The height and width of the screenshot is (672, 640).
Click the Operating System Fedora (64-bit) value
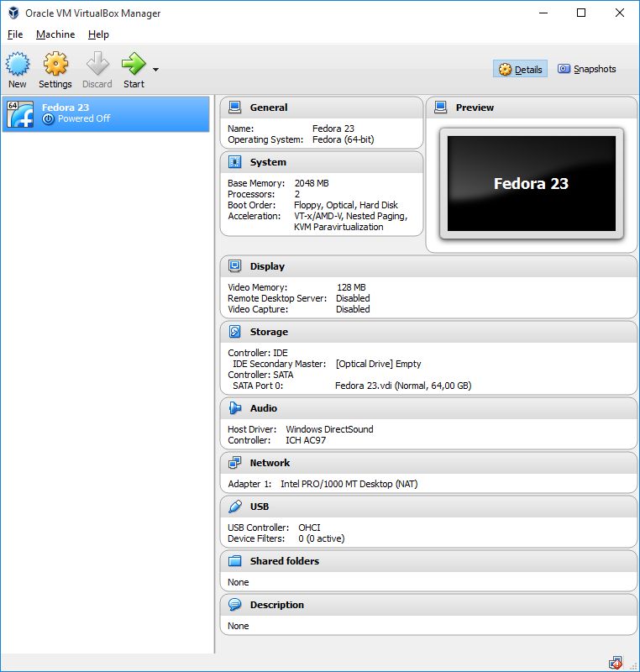344,139
